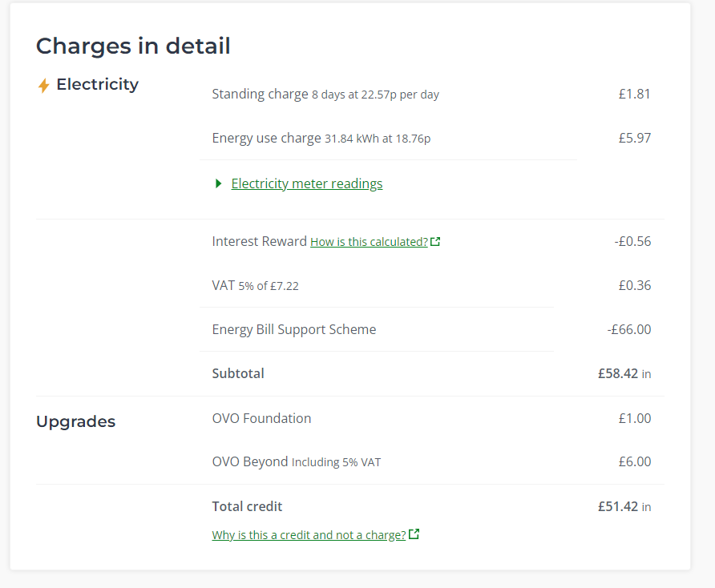Select the OVO Foundation upgrade row

[431, 418]
